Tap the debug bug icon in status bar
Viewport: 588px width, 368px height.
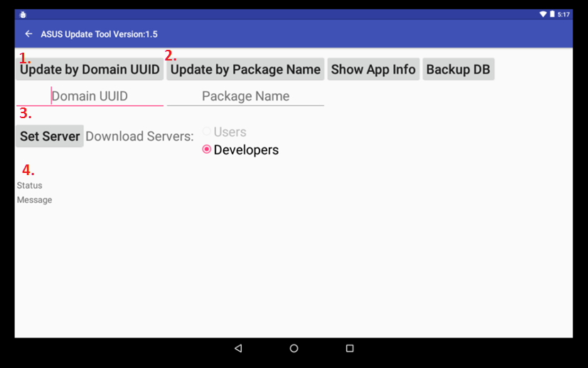(23, 15)
